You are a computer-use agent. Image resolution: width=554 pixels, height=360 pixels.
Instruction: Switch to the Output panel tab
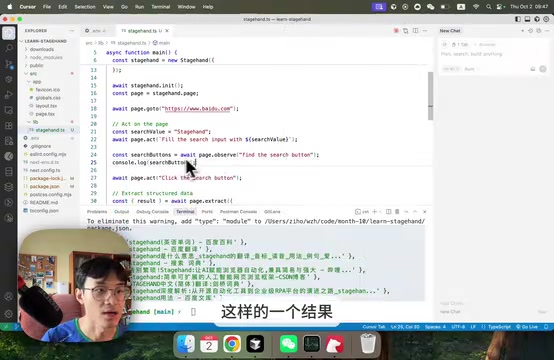pos(122,212)
